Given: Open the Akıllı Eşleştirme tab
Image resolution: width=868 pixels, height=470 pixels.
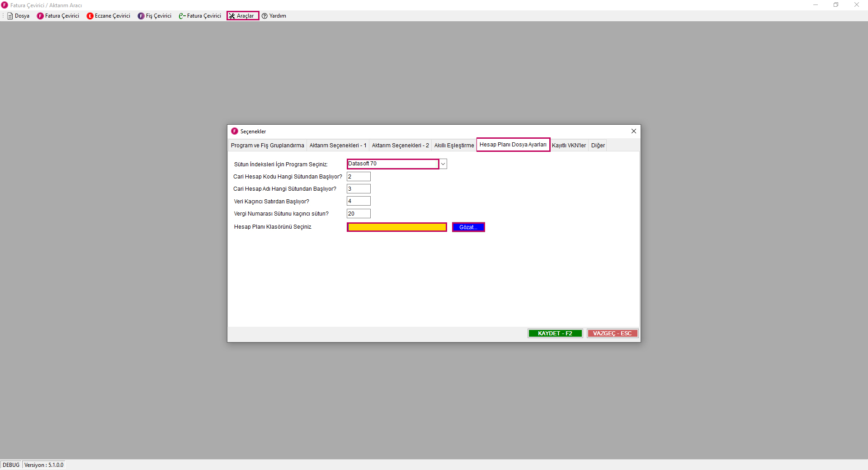Looking at the screenshot, I should pos(454,146).
